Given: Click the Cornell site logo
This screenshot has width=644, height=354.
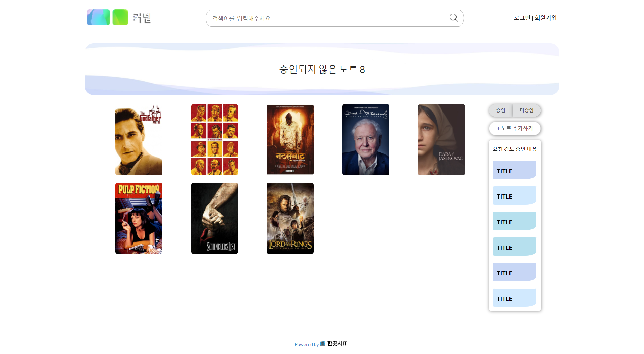Looking at the screenshot, I should pyautogui.click(x=119, y=17).
